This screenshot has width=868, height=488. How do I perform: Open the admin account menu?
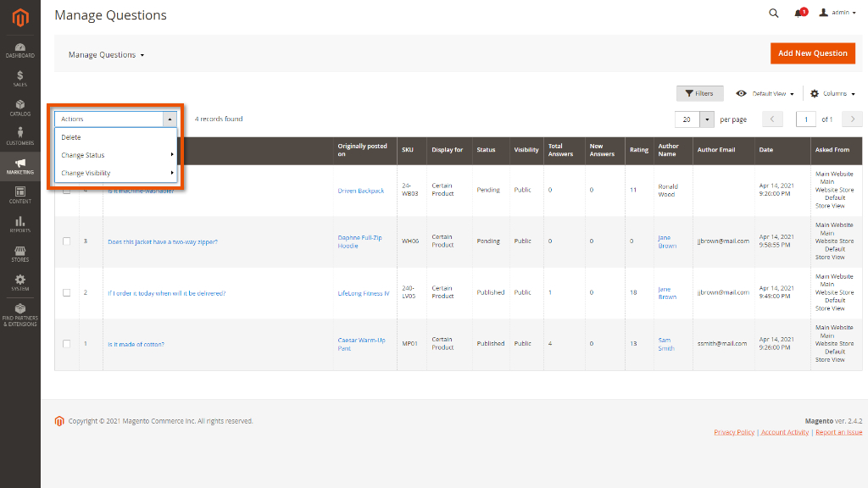(837, 13)
